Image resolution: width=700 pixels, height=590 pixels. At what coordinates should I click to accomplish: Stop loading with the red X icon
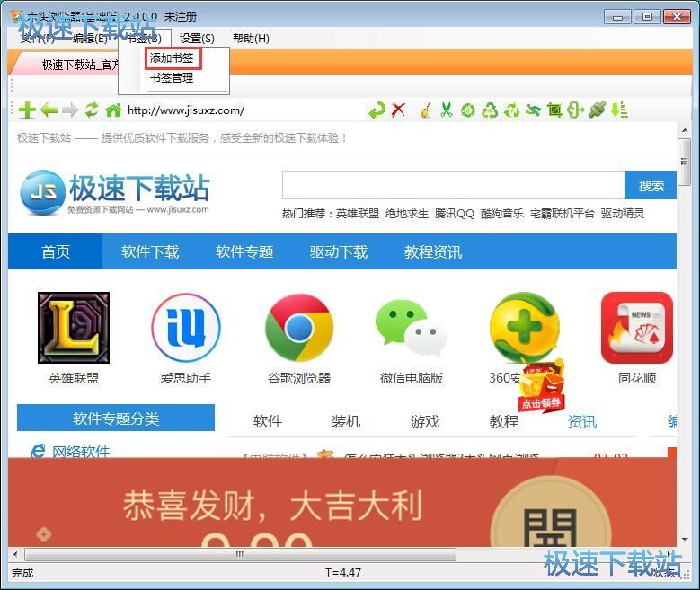[x=398, y=110]
